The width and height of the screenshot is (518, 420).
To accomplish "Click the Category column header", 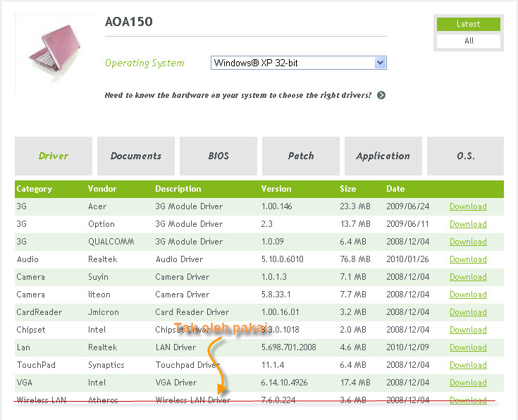I will point(35,189).
